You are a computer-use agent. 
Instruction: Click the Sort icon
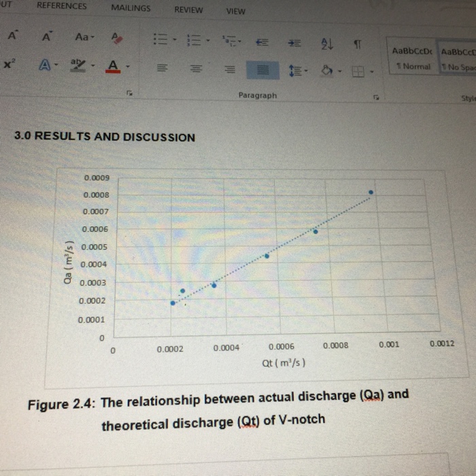tap(326, 44)
